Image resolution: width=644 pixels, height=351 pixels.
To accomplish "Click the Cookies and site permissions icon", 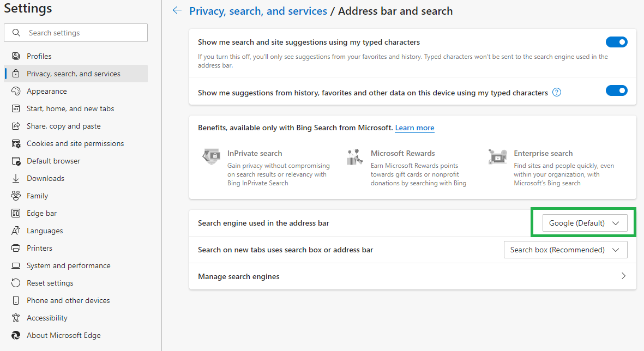I will (x=16, y=143).
